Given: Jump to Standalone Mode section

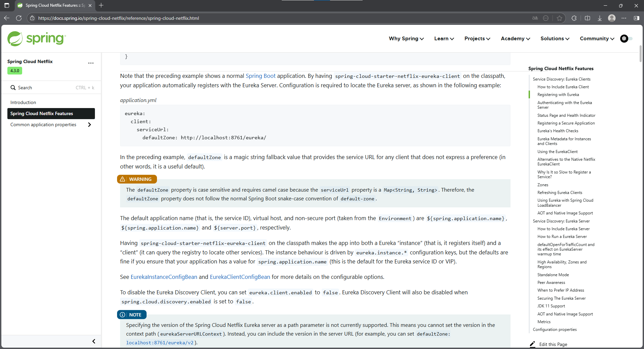Looking at the screenshot, I should (553, 275).
